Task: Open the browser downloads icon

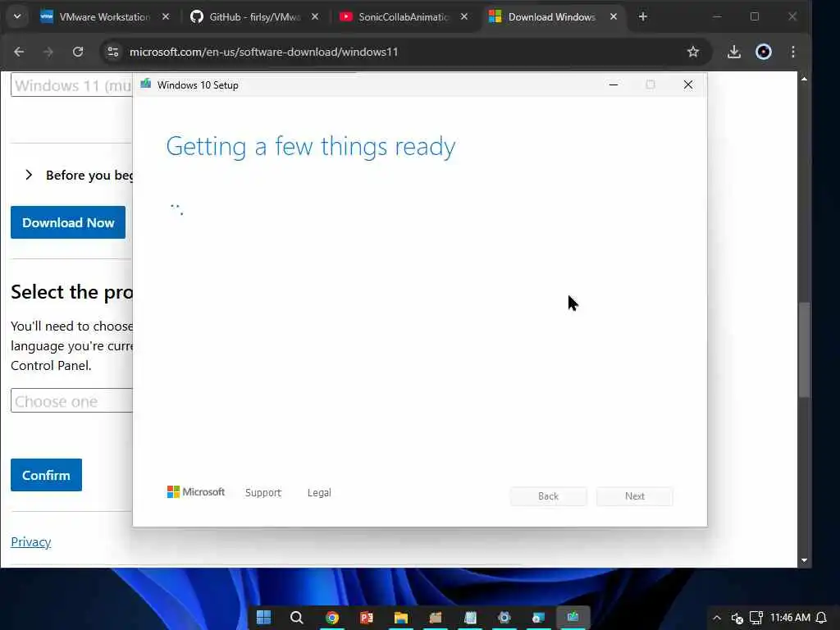Action: tap(734, 52)
